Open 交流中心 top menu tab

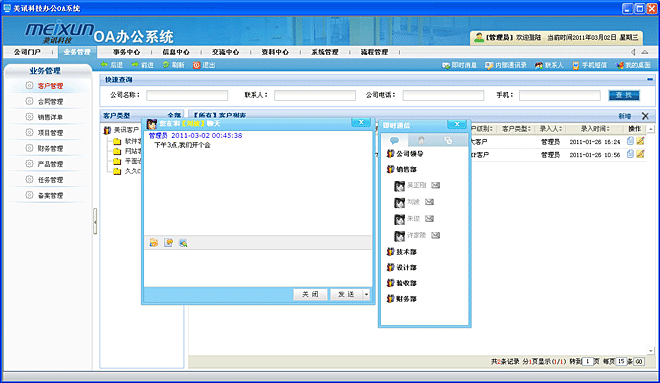[226, 52]
